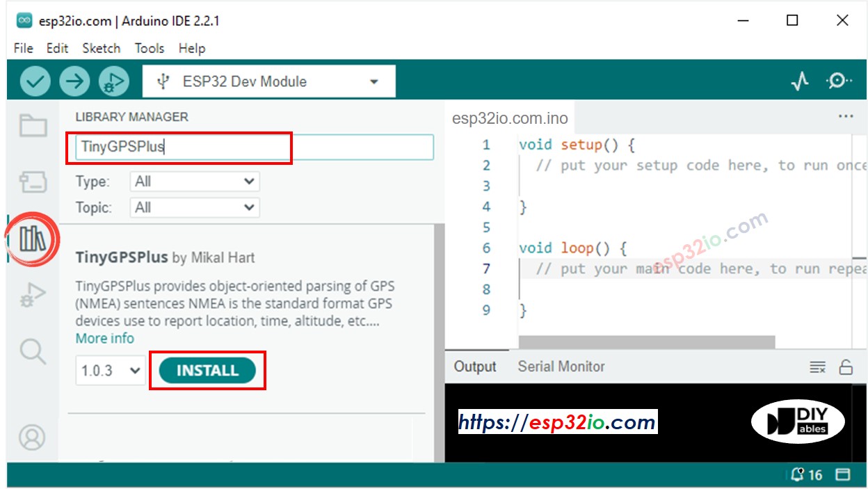
Task: Open the Serial Plotter icon
Action: click(x=801, y=81)
